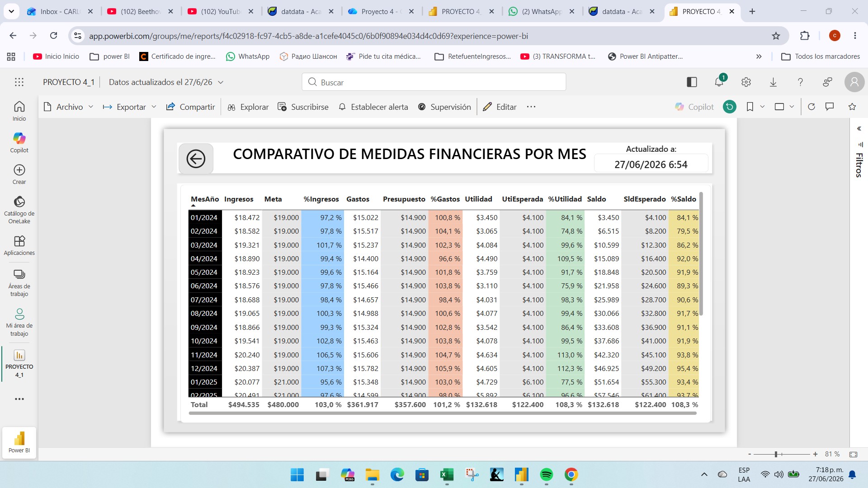Open view mode dropdown arrow
This screenshot has width=868, height=488.
pyautogui.click(x=792, y=107)
